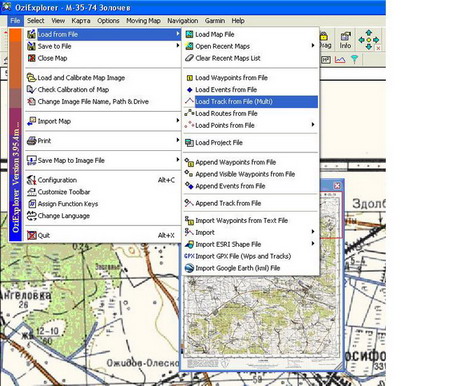Expand Save Map to Image File arrow
This screenshot has width=476, height=386.
tap(178, 160)
